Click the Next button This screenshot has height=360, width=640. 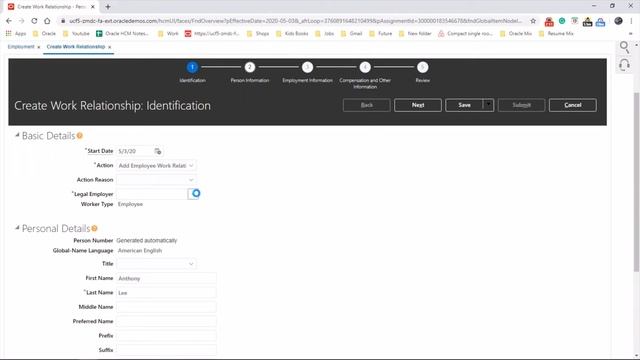418,105
